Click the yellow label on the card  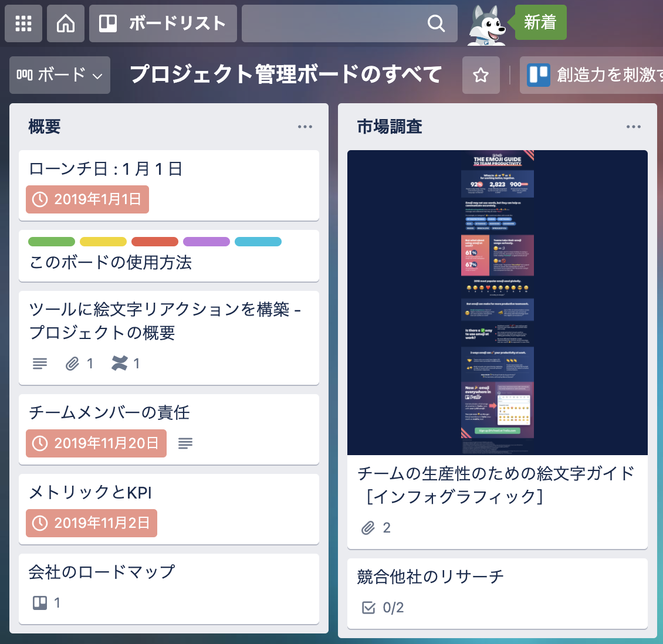click(x=103, y=242)
